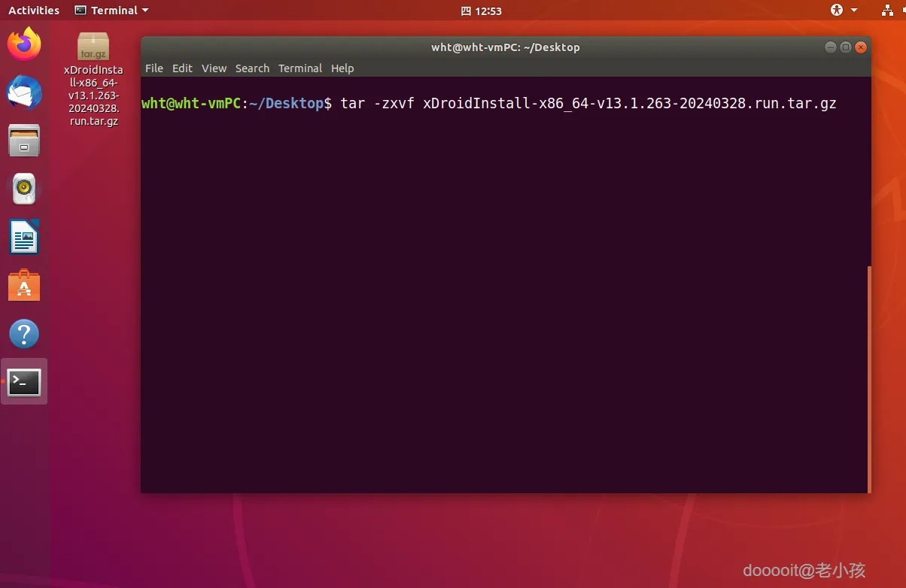Open the Edit menu in Terminal

click(x=182, y=68)
